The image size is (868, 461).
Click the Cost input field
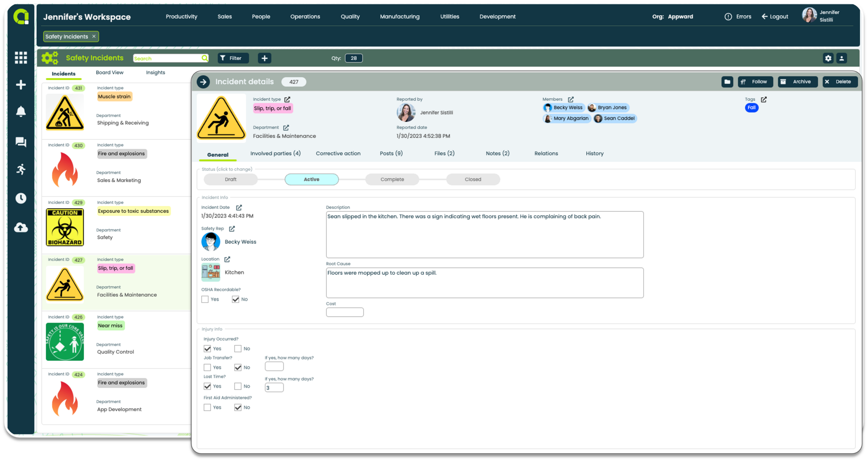(x=344, y=312)
